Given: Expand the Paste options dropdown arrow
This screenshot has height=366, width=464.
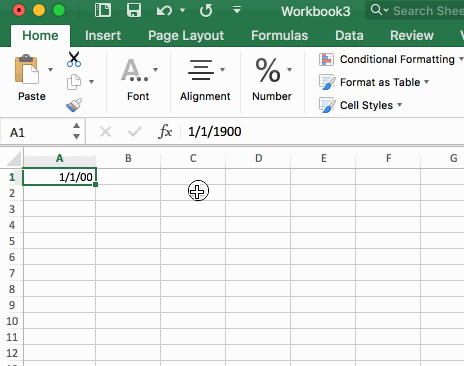Looking at the screenshot, I should click(50, 70).
